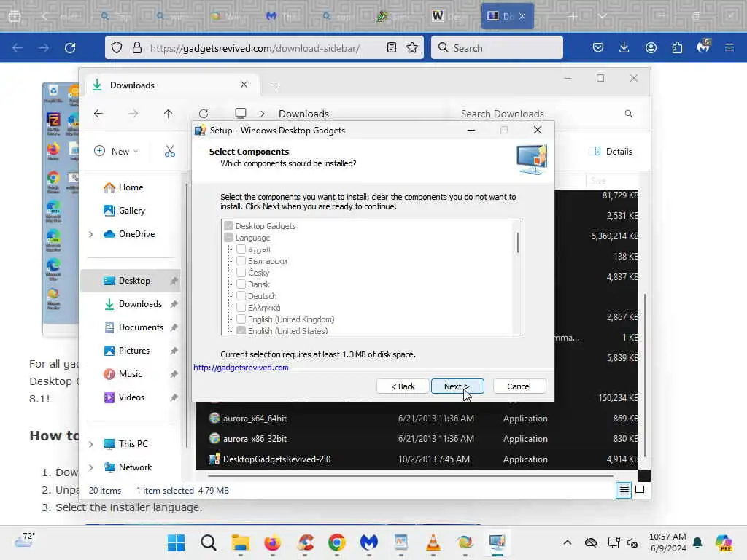Open VLC from the taskbar

(433, 542)
